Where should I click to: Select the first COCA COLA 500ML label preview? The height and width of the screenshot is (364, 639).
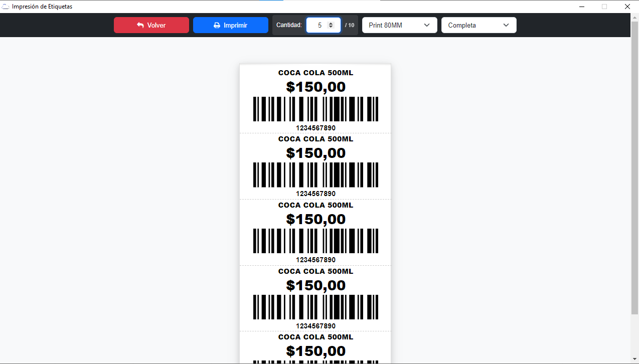click(315, 98)
